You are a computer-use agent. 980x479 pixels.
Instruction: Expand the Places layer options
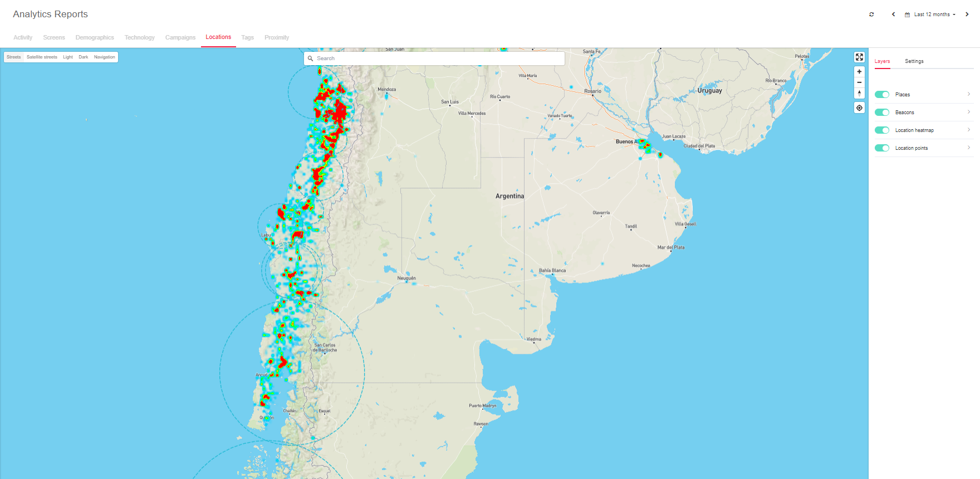tap(969, 94)
